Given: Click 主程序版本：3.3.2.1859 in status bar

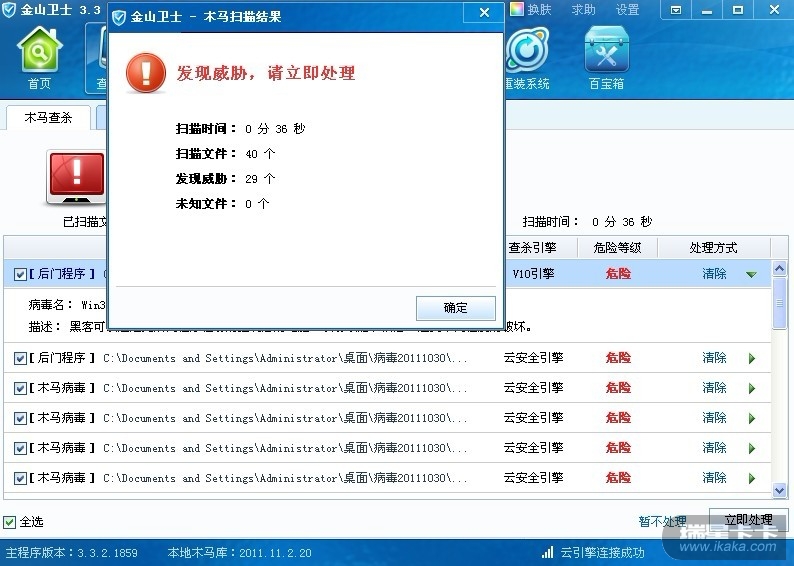Looking at the screenshot, I should (x=71, y=552).
